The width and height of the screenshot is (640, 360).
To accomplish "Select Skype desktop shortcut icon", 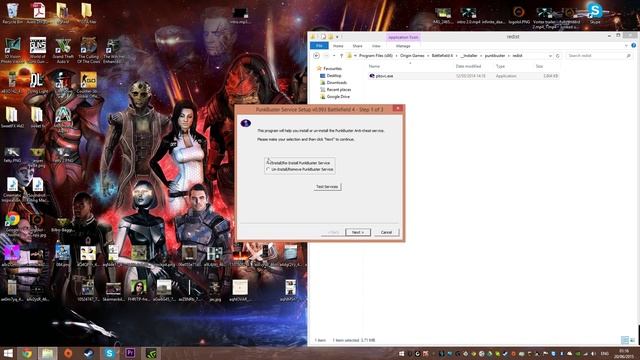I will click(595, 13).
